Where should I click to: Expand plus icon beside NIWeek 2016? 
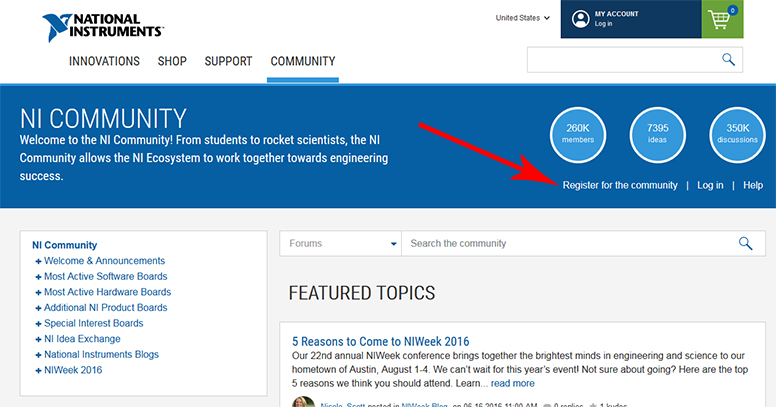[x=38, y=371]
